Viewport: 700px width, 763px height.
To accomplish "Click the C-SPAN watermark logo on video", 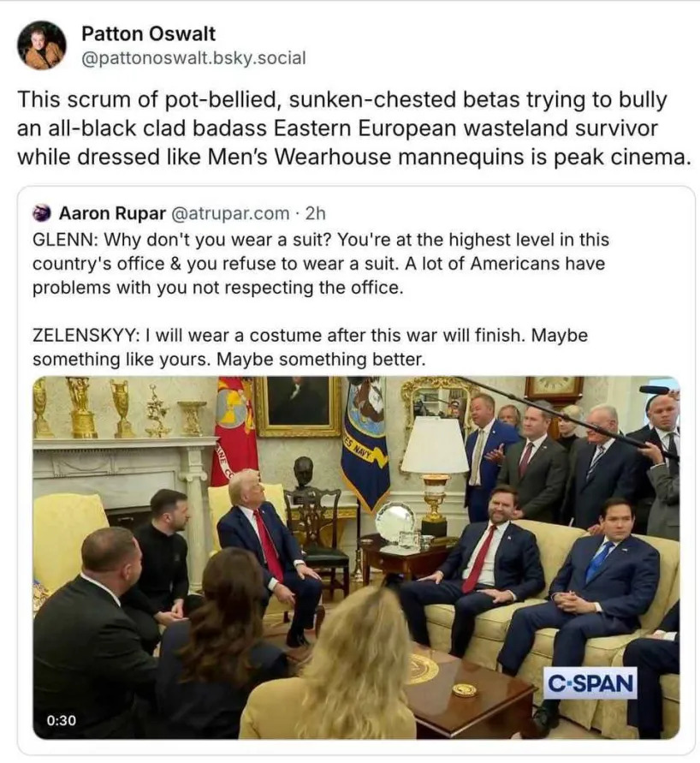I will (x=590, y=683).
